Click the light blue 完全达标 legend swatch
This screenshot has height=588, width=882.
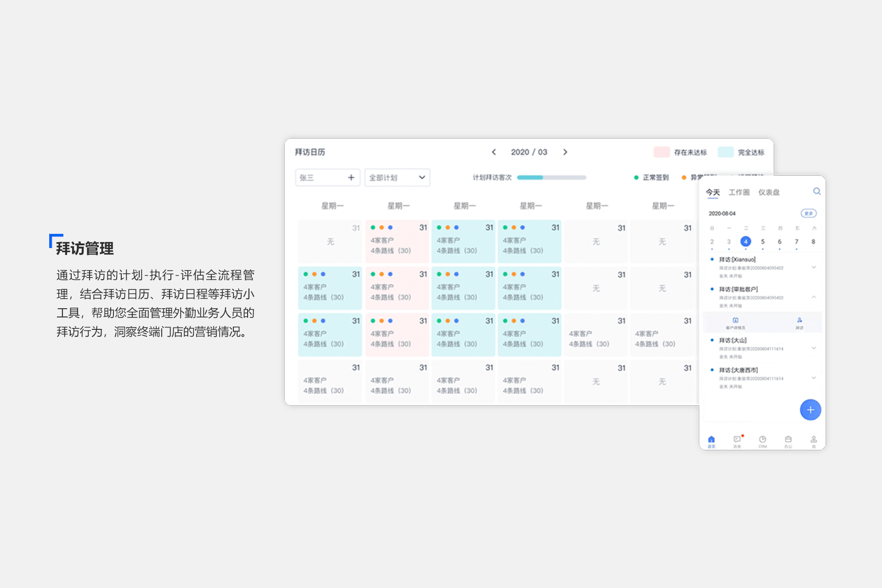725,152
